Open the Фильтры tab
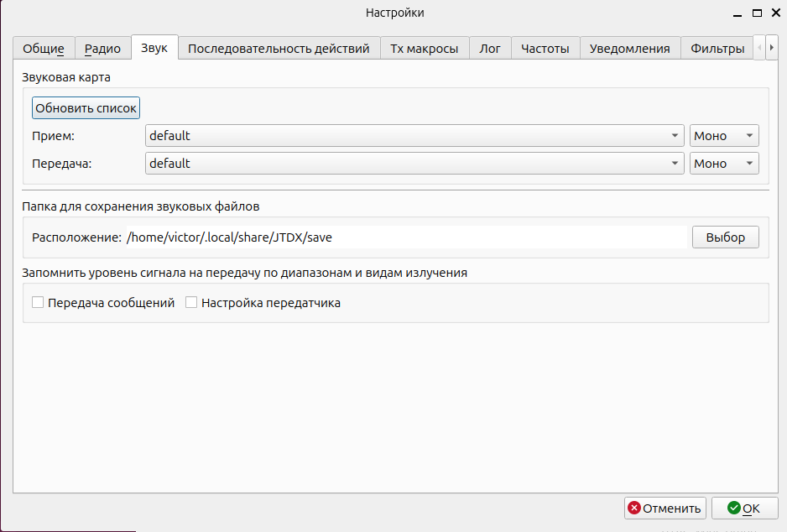Viewport: 787px width, 532px height. point(717,49)
